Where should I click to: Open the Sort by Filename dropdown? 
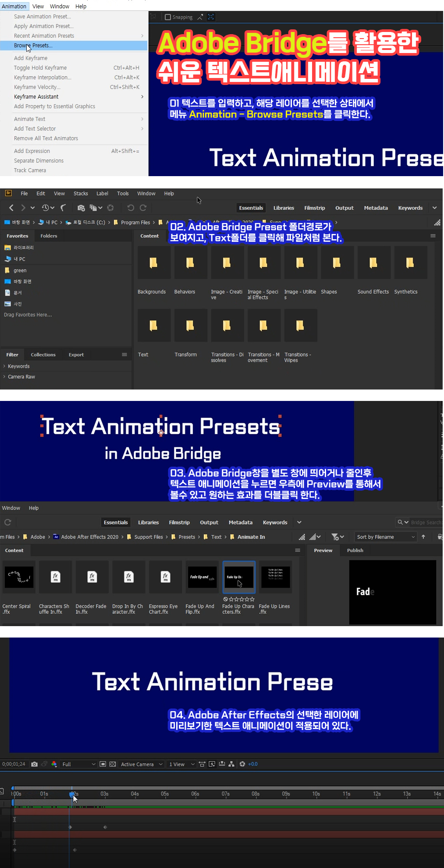pyautogui.click(x=386, y=537)
